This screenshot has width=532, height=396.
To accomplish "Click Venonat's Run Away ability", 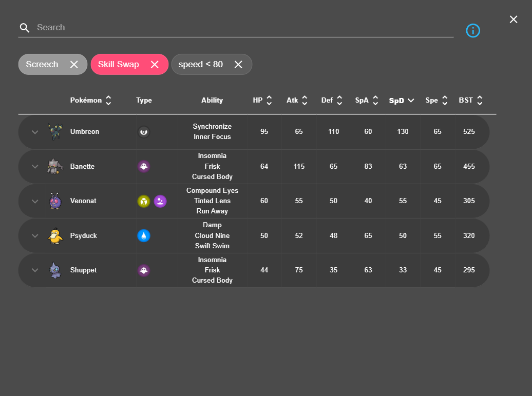I will (213, 211).
